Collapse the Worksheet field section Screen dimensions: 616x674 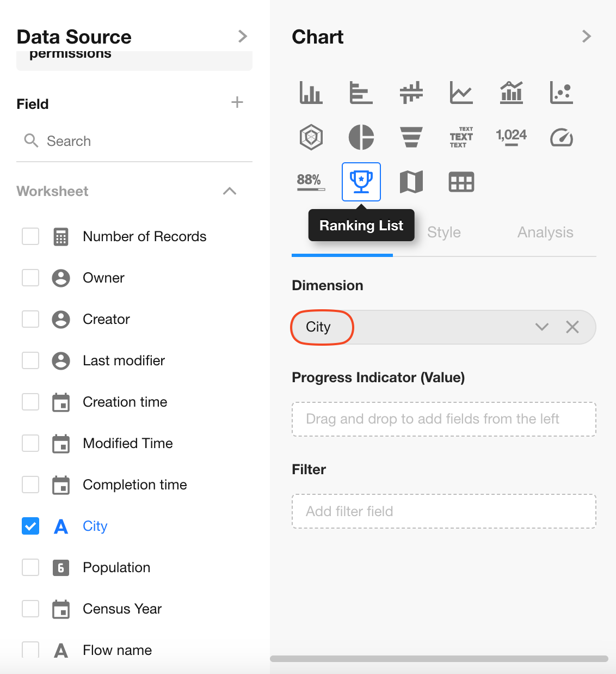tap(230, 191)
